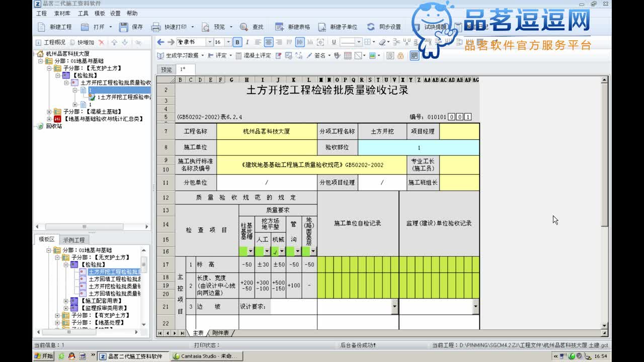Click the 新建子单位 icon
Viewport: 644px width, 362px height.
click(322, 27)
